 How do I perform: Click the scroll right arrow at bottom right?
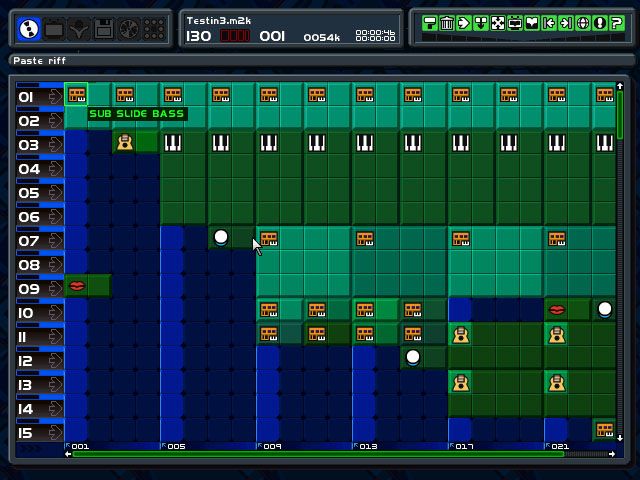612,455
